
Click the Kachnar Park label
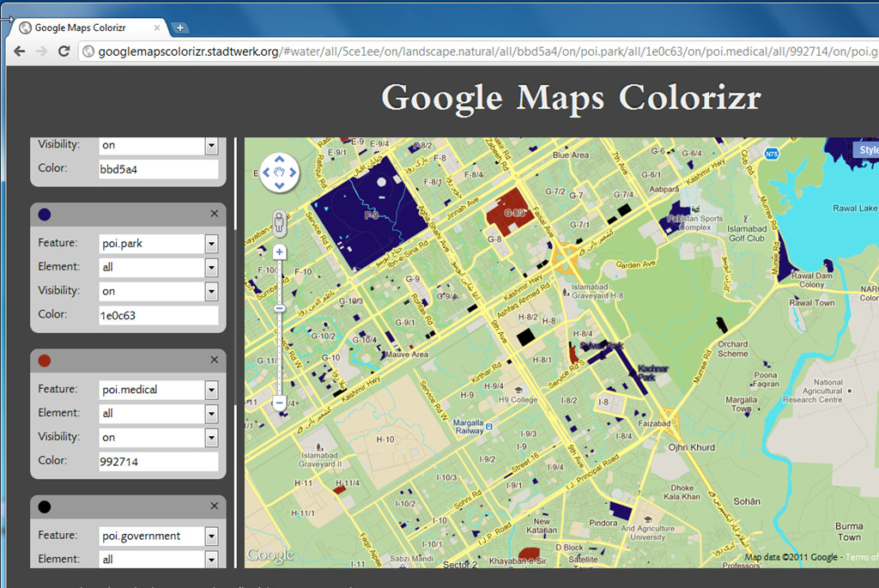(652, 373)
